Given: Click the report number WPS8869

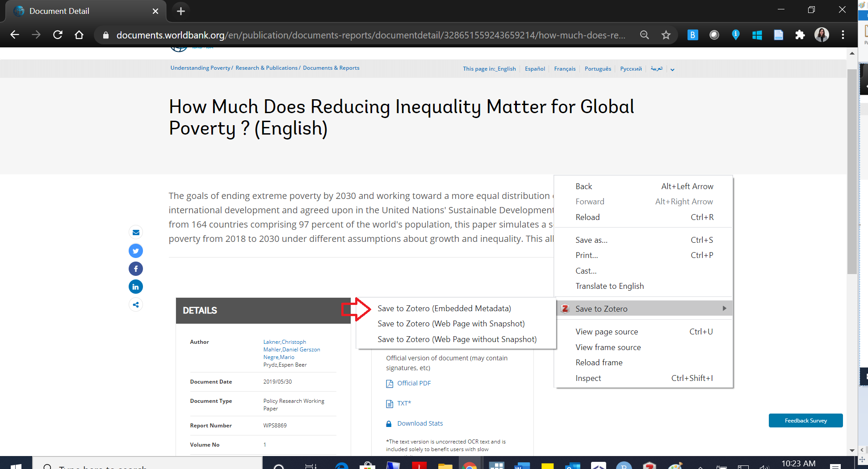Looking at the screenshot, I should 275,426.
